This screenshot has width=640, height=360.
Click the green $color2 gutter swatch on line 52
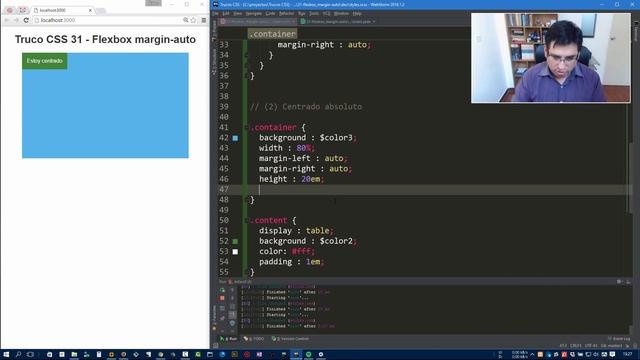235,241
